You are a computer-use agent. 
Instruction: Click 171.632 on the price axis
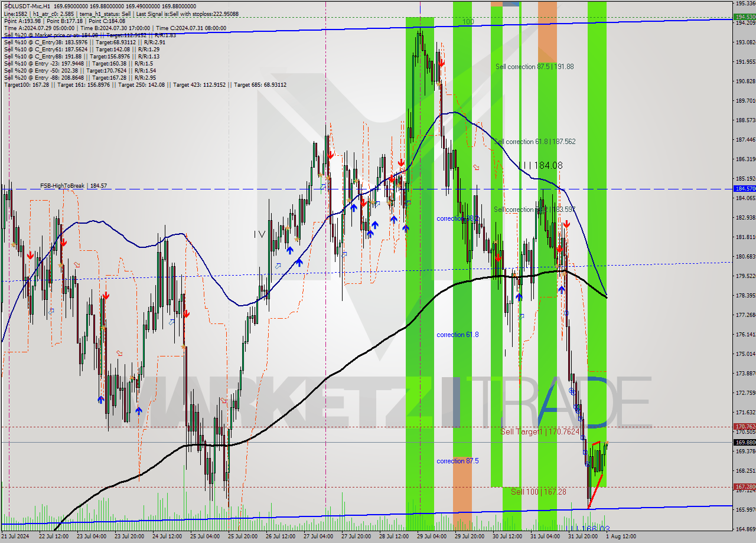point(745,413)
